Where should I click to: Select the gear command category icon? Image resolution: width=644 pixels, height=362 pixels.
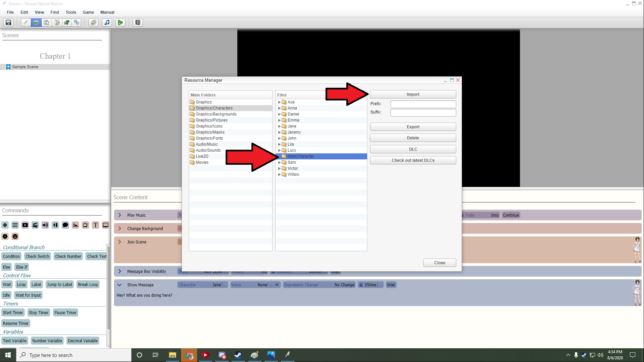click(5, 236)
